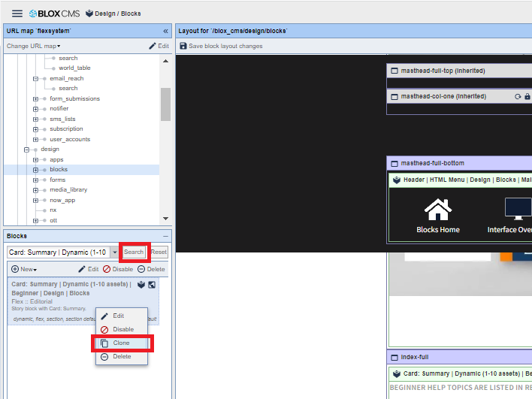Click the URL map tree scrollbar thumb
Image resolution: width=532 pixels, height=399 pixels.
165,104
